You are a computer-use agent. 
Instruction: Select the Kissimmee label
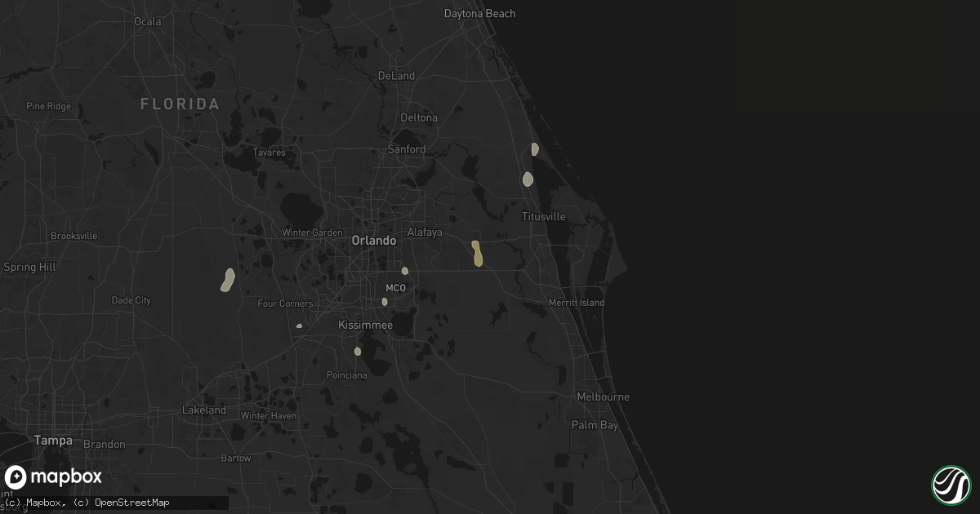click(366, 325)
